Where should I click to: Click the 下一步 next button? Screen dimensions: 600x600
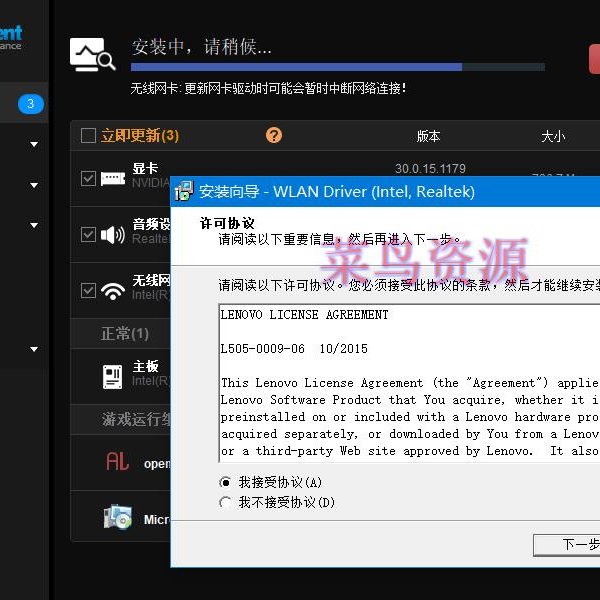[566, 545]
